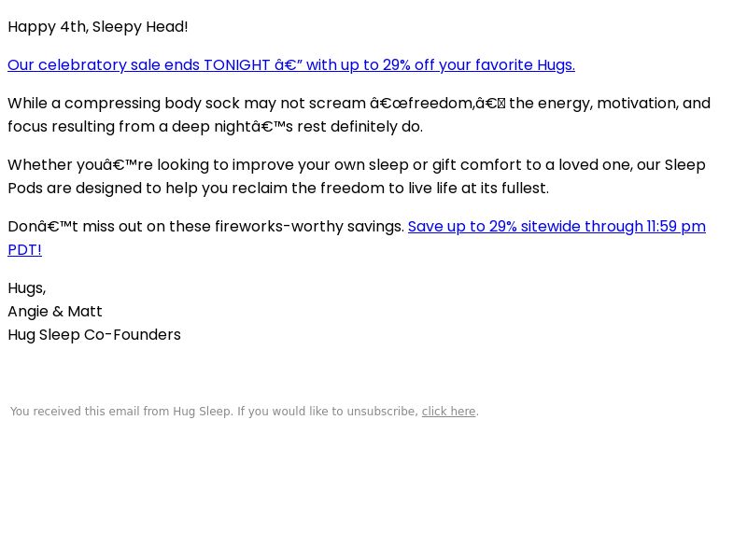
Task: Click the 'Hugs,' sign-off line
Action: coord(27,288)
